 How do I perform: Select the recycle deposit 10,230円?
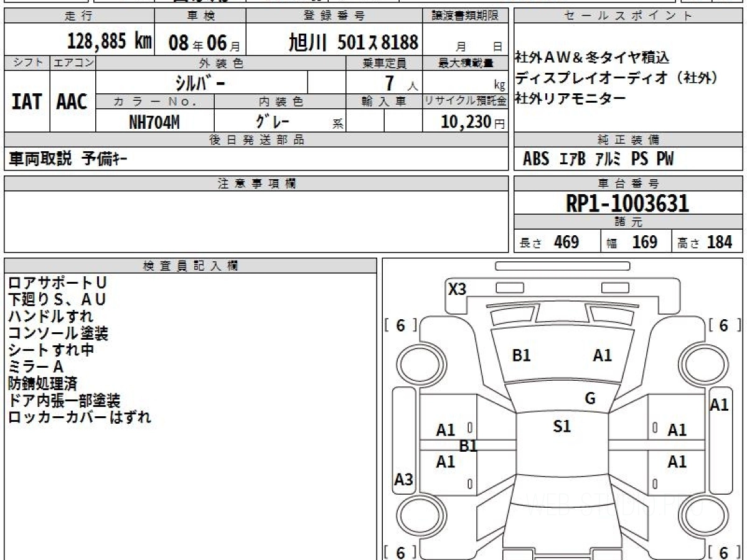472,122
